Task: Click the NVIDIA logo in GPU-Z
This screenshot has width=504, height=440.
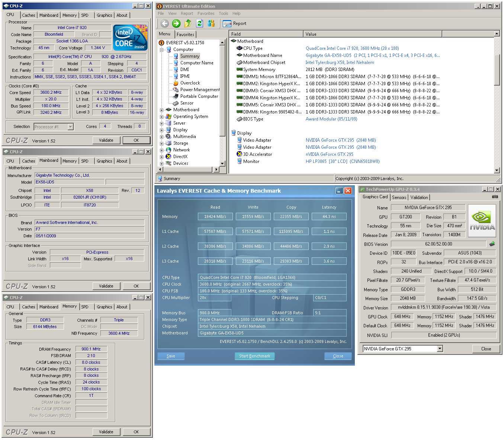Action: click(482, 221)
